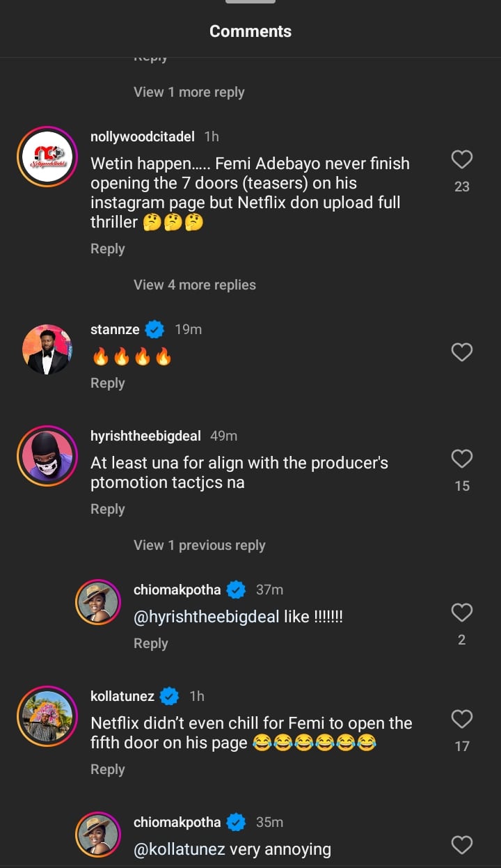The height and width of the screenshot is (868, 501).
Task: Like nollywoodcitadel's comment about Femi Adebayo
Action: pos(462,160)
